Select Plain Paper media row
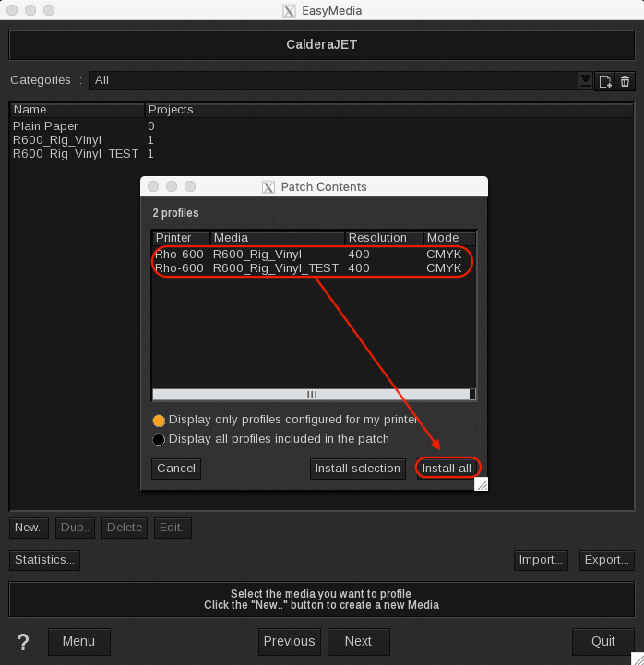644x665 pixels. 321,126
